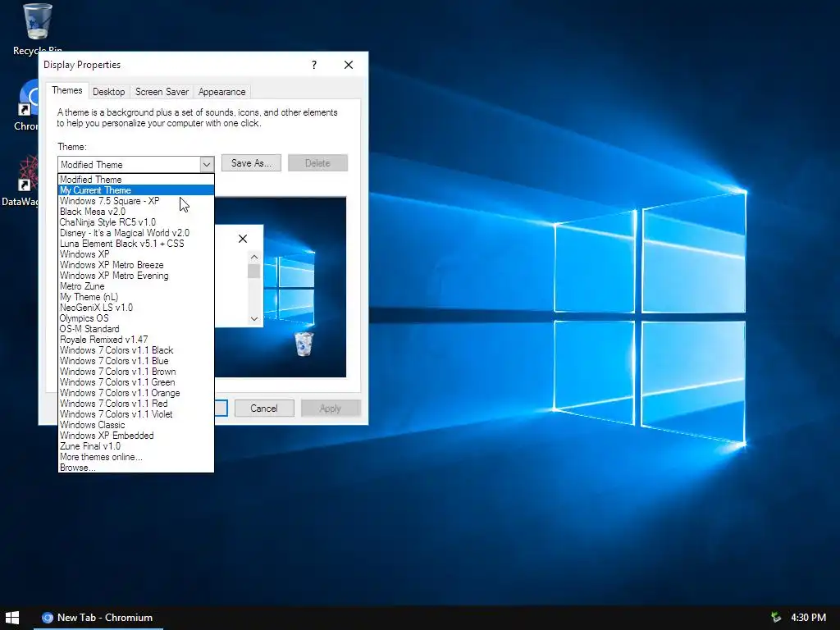Click the taskbar clock showing 4:30 PM
The image size is (840, 630).
808,618
